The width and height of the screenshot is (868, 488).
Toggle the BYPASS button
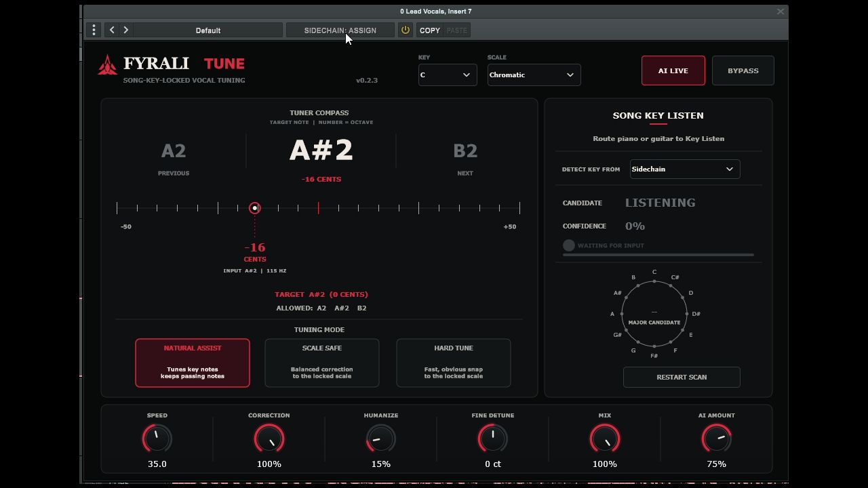point(743,70)
